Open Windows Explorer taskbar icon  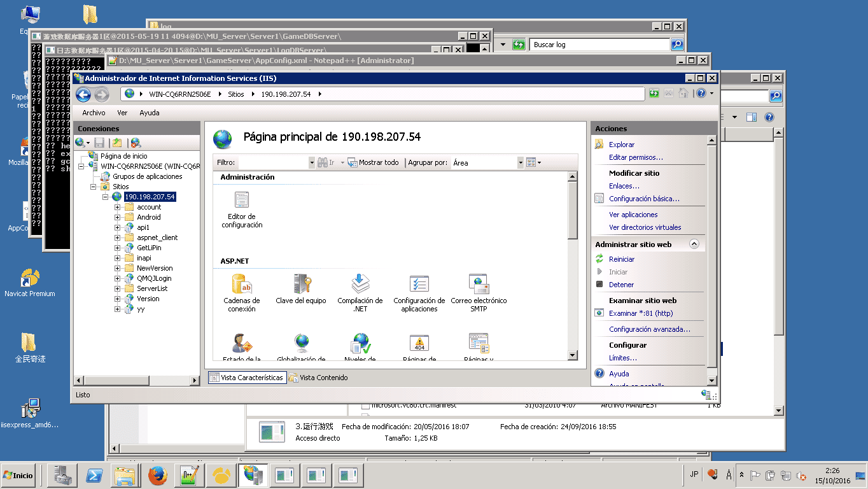(x=125, y=475)
